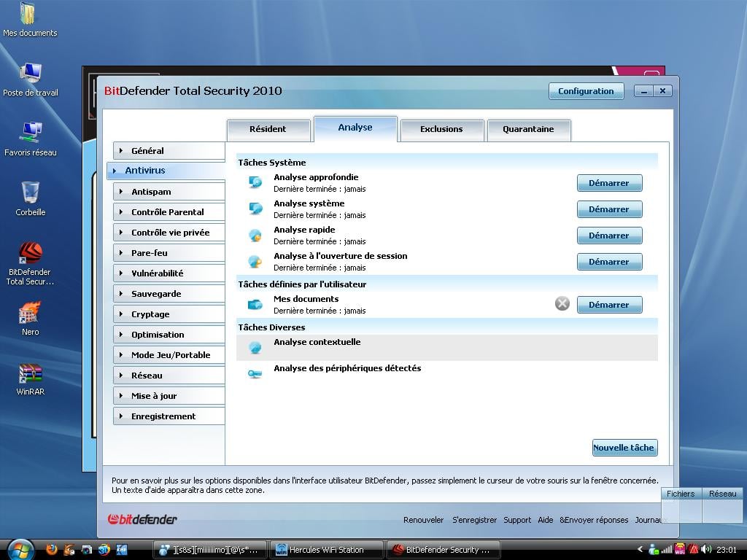747x560 pixels.
Task: Select the Antivirus section
Action: (166, 171)
